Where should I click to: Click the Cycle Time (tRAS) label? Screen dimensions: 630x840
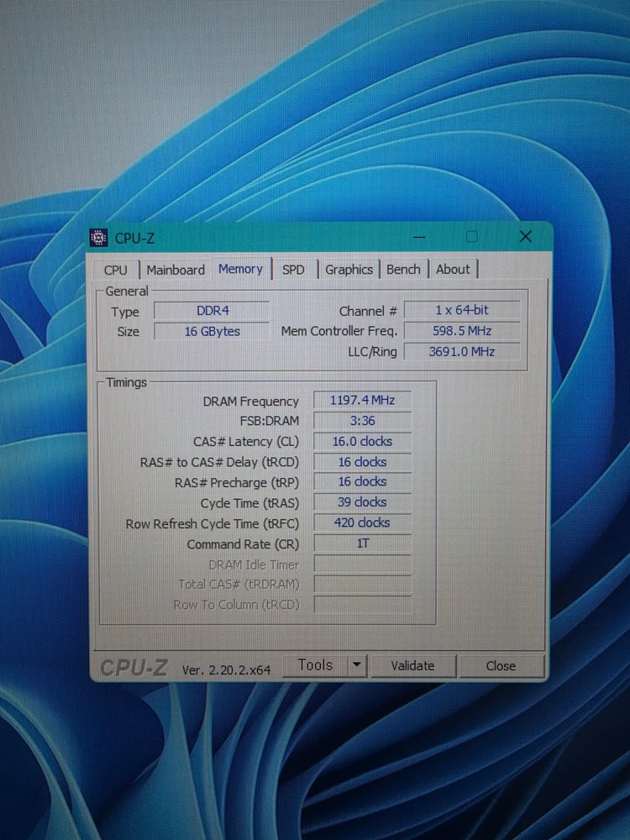point(249,503)
